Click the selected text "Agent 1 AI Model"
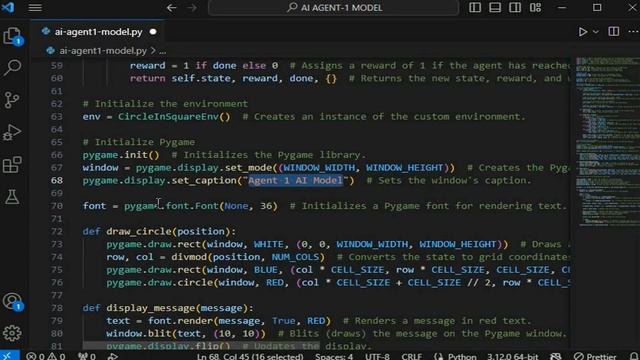 (x=296, y=180)
